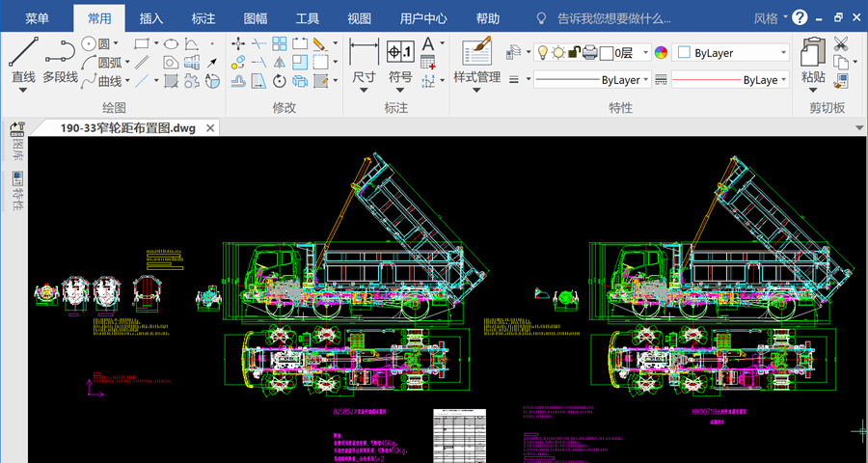
Task: Open the 帮助 tab
Action: tap(488, 18)
